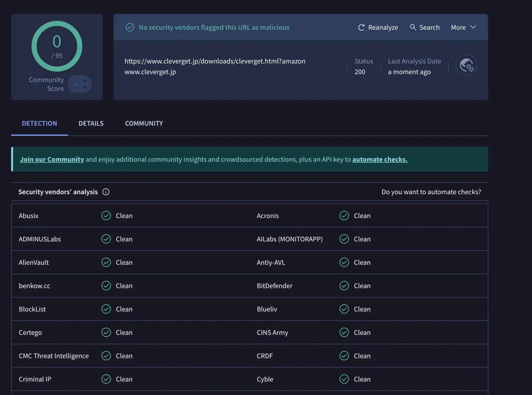The height and width of the screenshot is (395, 532).
Task: Click the status value 200
Action: 360,72
